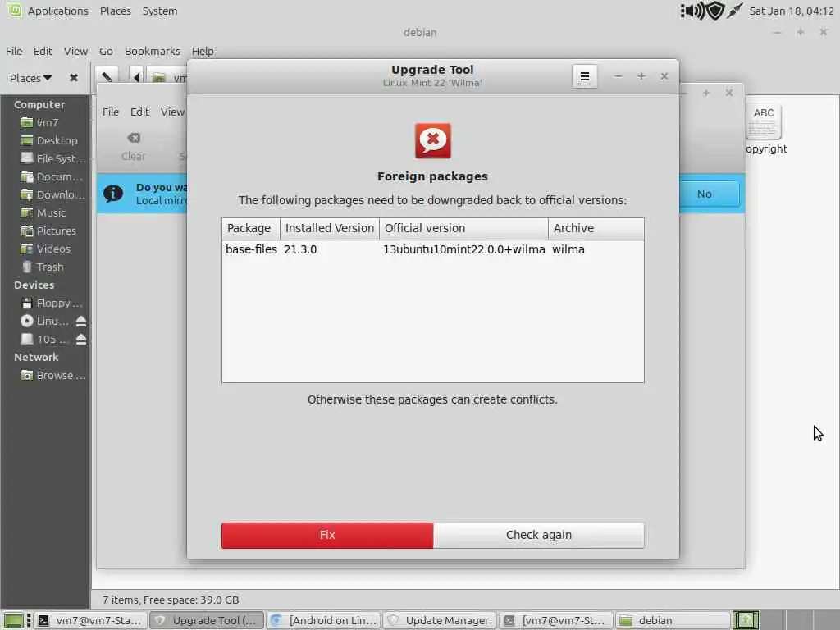The height and width of the screenshot is (630, 840).
Task: Click the No button in blue infobar
Action: (x=705, y=194)
